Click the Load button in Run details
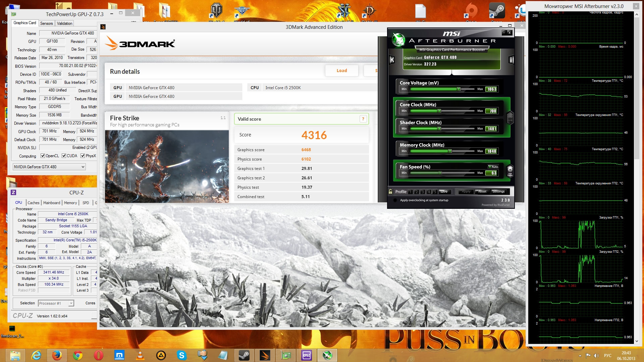The width and height of the screenshot is (644, 362). (341, 71)
